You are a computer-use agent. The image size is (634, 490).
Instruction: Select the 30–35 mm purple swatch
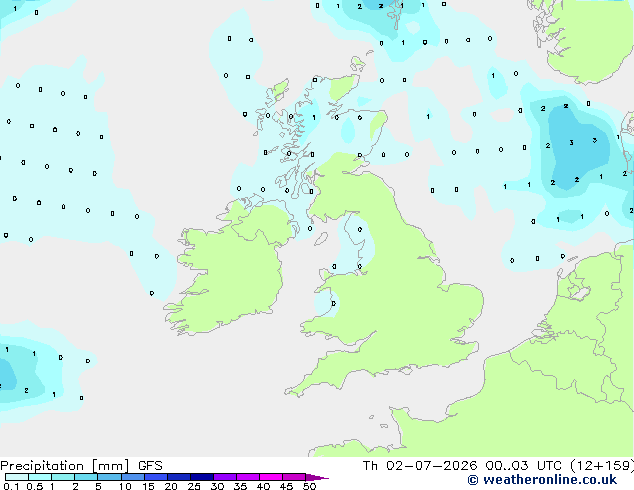coord(225,477)
